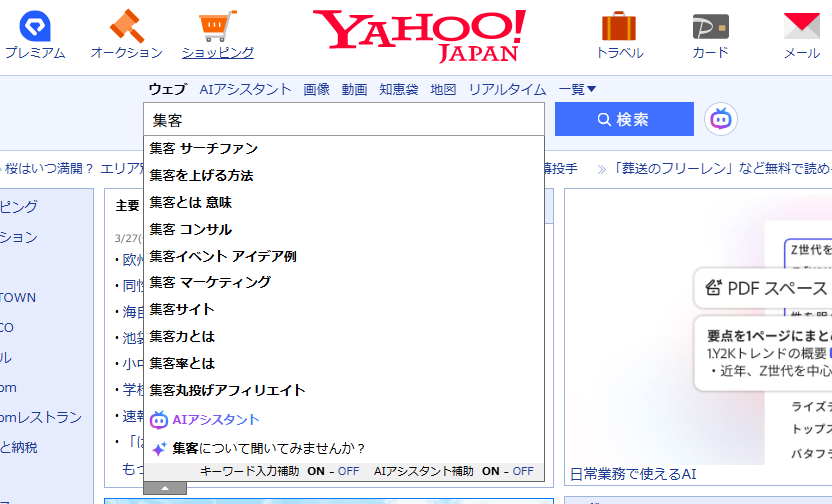
Task: Select suggestion 集客サイト
Action: (x=344, y=309)
